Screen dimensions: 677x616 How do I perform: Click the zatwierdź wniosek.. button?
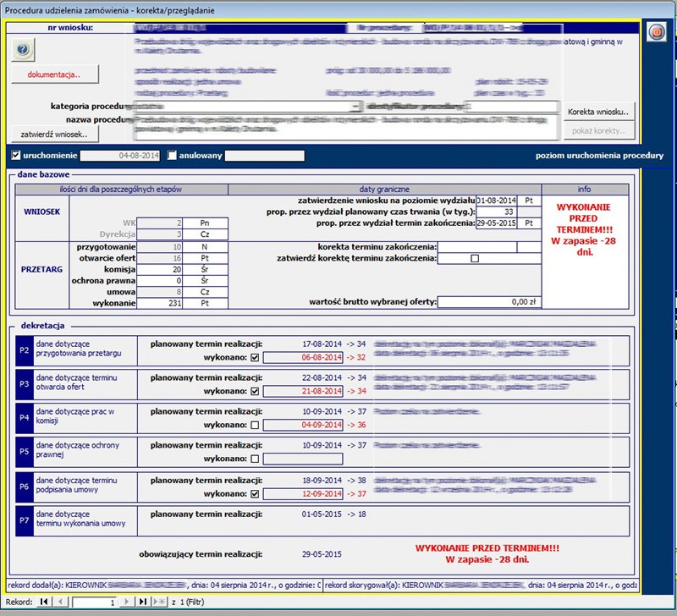[x=55, y=135]
